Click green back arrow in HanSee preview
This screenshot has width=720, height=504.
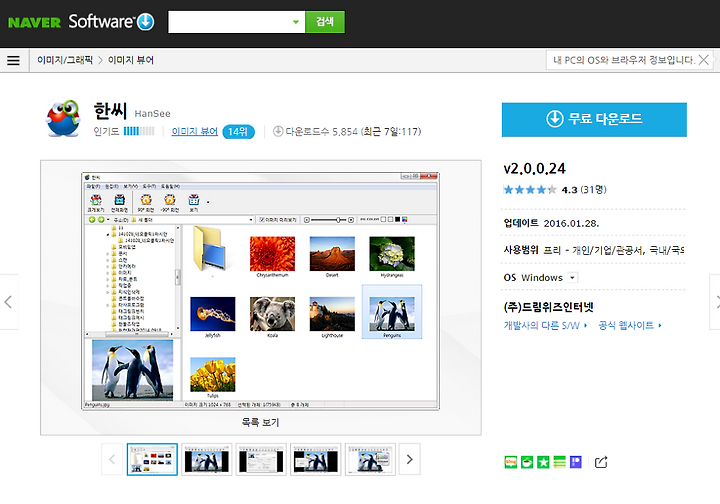click(92, 220)
